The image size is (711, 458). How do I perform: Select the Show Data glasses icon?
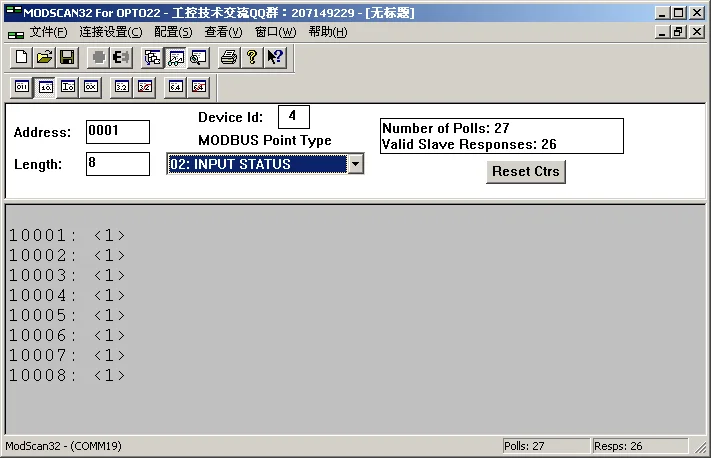[x=175, y=58]
